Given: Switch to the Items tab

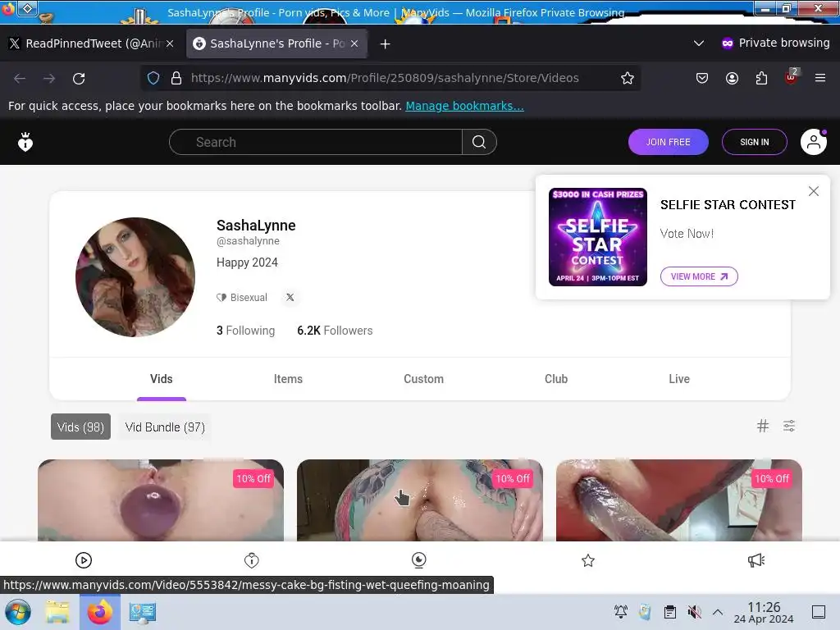Looking at the screenshot, I should tap(288, 379).
